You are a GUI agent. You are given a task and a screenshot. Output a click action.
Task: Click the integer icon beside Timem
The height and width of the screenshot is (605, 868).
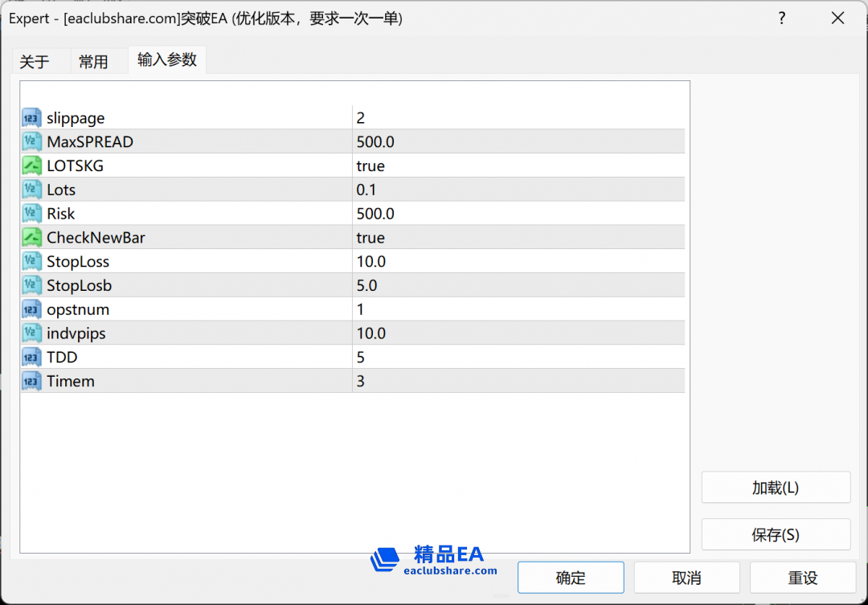31,382
